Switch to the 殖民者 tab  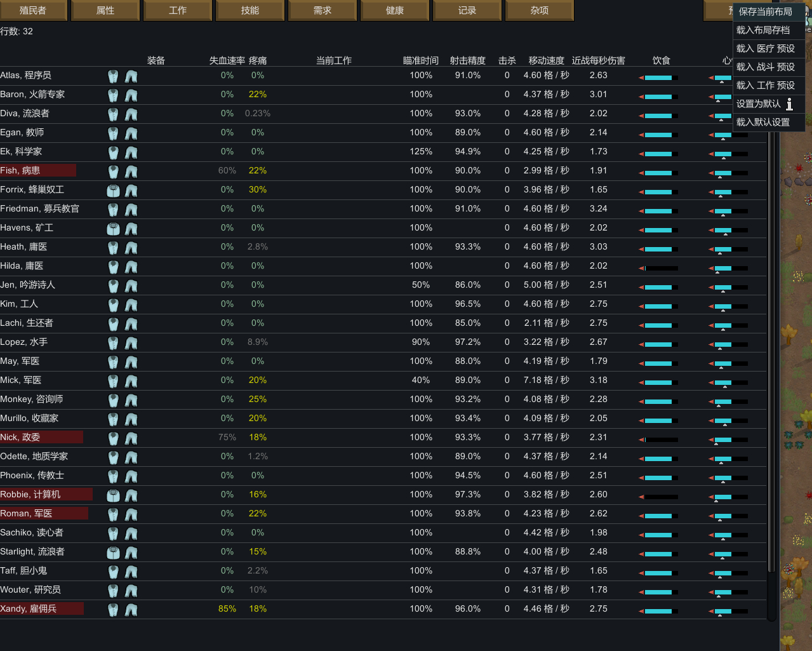click(x=33, y=11)
